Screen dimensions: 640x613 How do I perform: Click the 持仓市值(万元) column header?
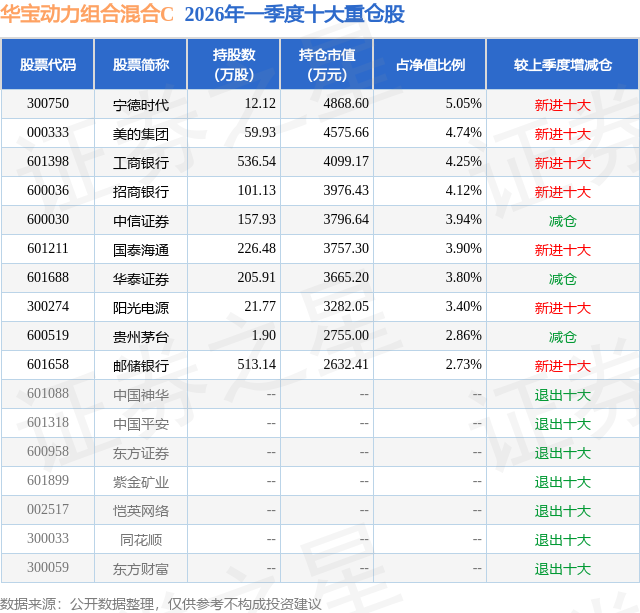point(327,64)
